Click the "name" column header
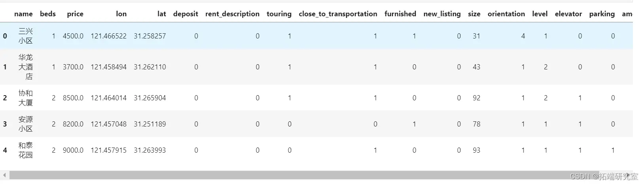This screenshot has height=184, width=644. (x=23, y=14)
